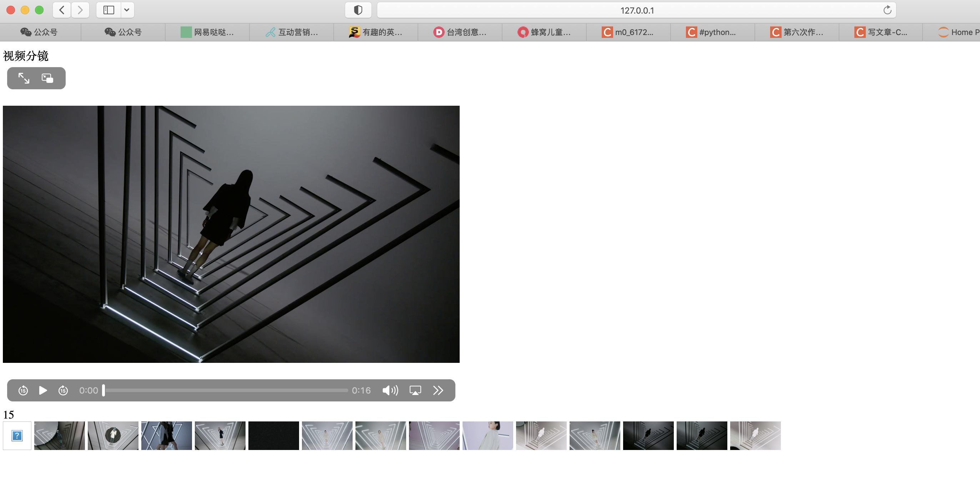980x480 pixels.
Task: Go back to the previous page
Action: click(x=62, y=10)
